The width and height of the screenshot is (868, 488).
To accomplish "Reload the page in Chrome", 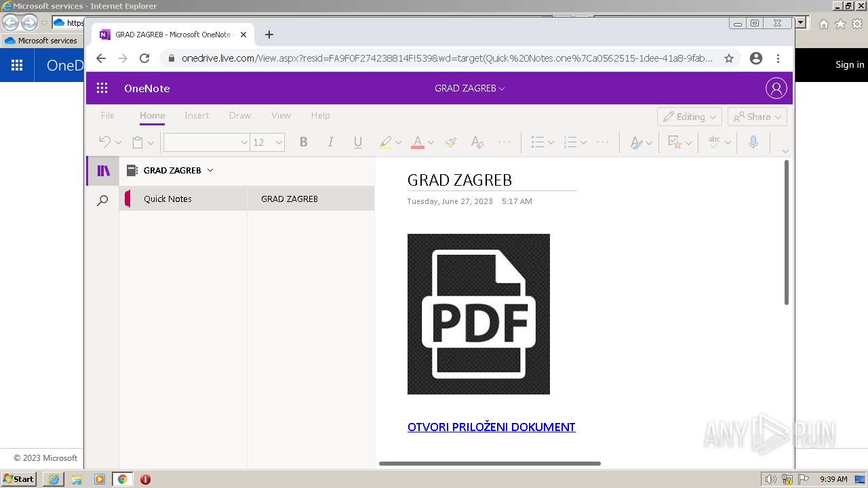I will [x=144, y=58].
